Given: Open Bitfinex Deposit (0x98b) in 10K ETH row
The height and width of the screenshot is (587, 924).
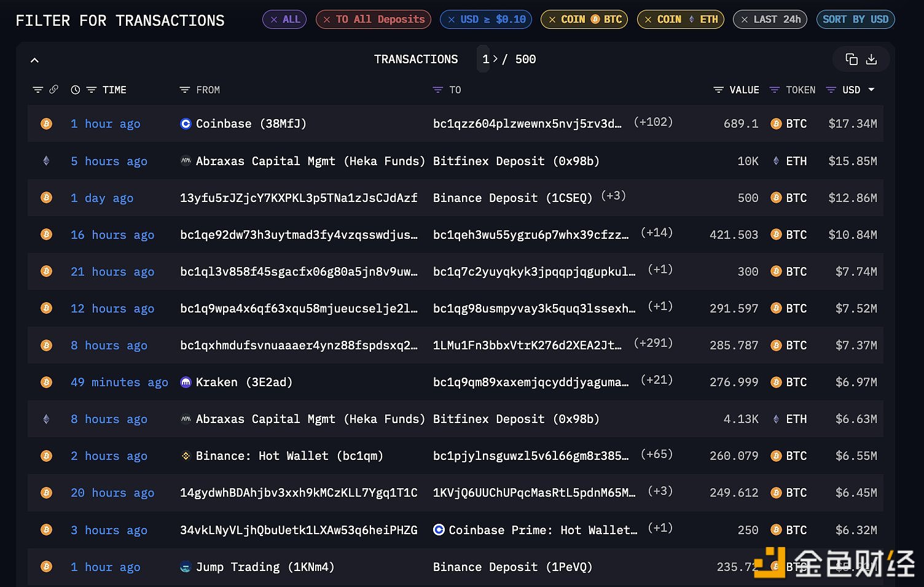Looking at the screenshot, I should tap(516, 161).
